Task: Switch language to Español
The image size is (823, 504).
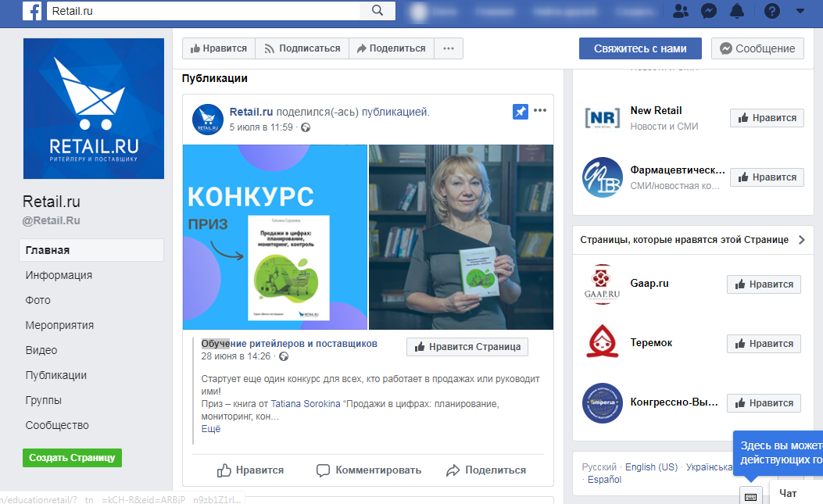Action: pos(604,480)
